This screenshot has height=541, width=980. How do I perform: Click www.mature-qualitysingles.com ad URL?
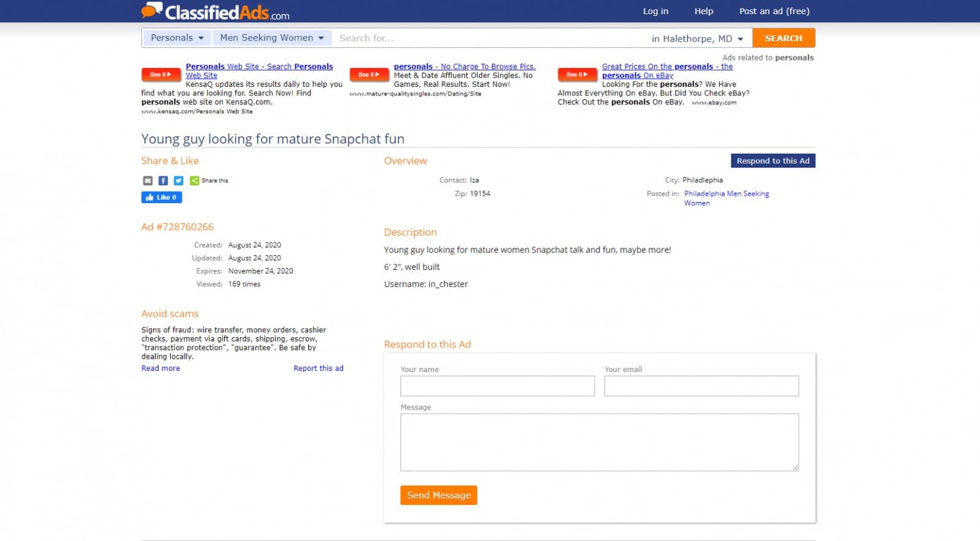(415, 94)
